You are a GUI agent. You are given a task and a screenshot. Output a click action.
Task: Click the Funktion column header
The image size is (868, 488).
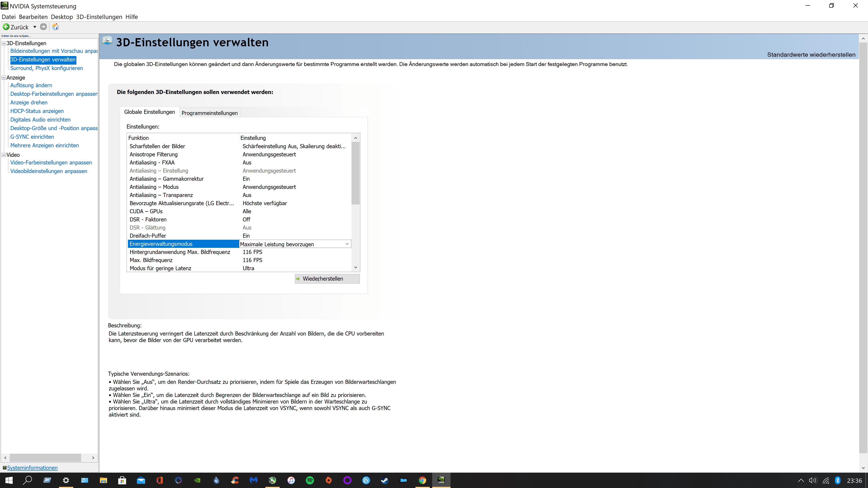pos(183,138)
